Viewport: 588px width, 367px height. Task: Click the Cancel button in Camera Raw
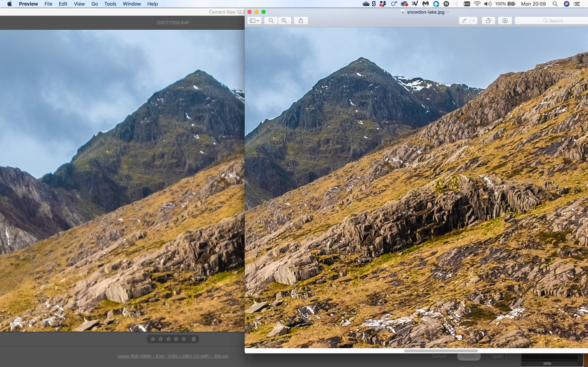click(439, 356)
